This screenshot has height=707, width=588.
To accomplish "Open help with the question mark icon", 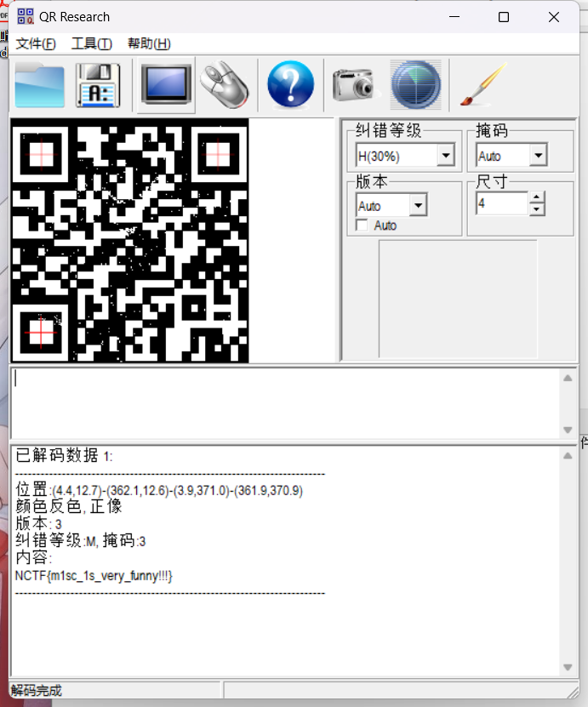I will click(x=290, y=85).
